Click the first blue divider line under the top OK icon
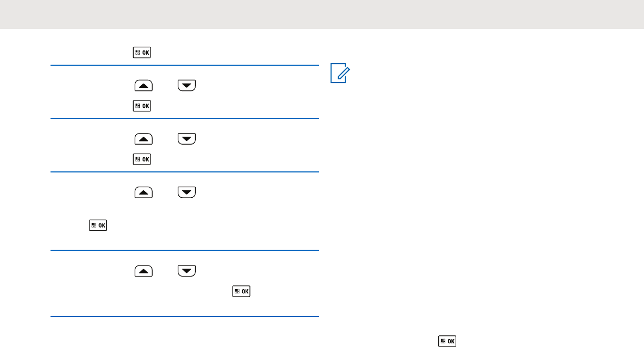The image size is (644, 347). (185, 65)
